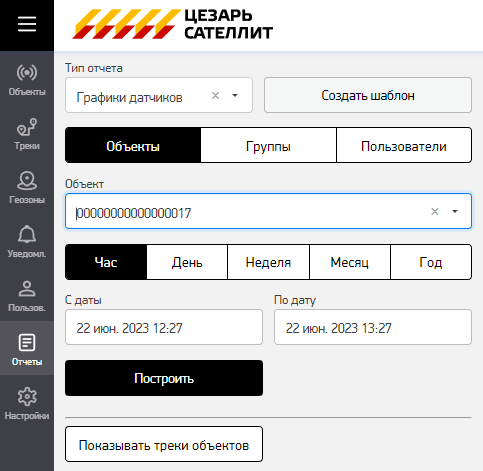This screenshot has height=471, width=483.
Task: Open the Отчеты reports section
Action: click(27, 349)
